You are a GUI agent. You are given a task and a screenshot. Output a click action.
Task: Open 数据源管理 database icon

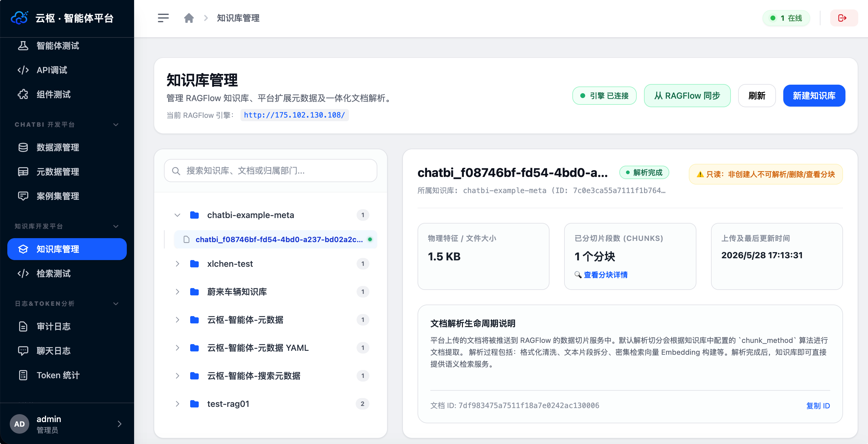(x=23, y=147)
